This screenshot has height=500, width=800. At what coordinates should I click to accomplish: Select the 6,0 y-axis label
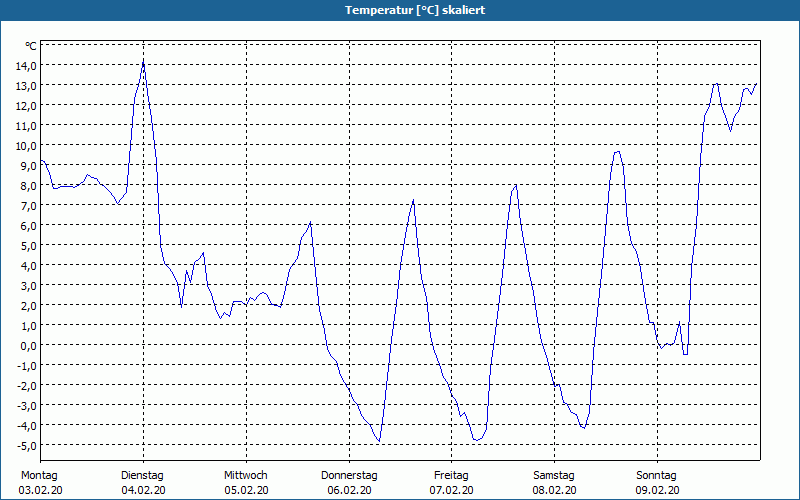29,225
